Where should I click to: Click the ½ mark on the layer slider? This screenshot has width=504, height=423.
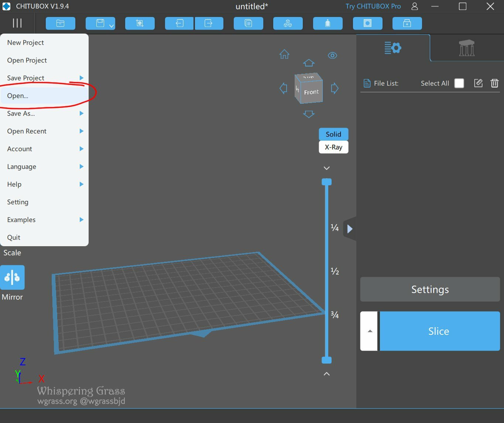pyautogui.click(x=335, y=271)
